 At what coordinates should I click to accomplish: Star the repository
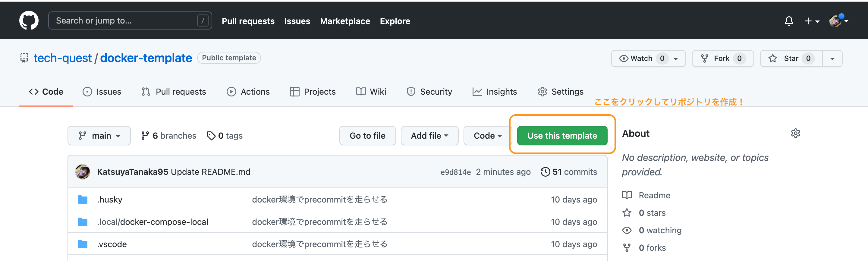[x=791, y=58]
